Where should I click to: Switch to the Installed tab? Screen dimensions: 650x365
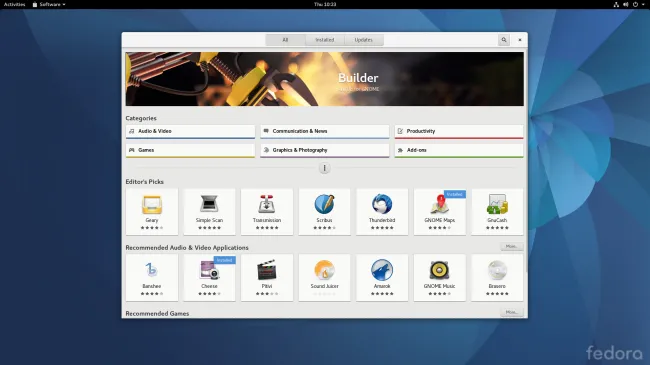tap(325, 40)
